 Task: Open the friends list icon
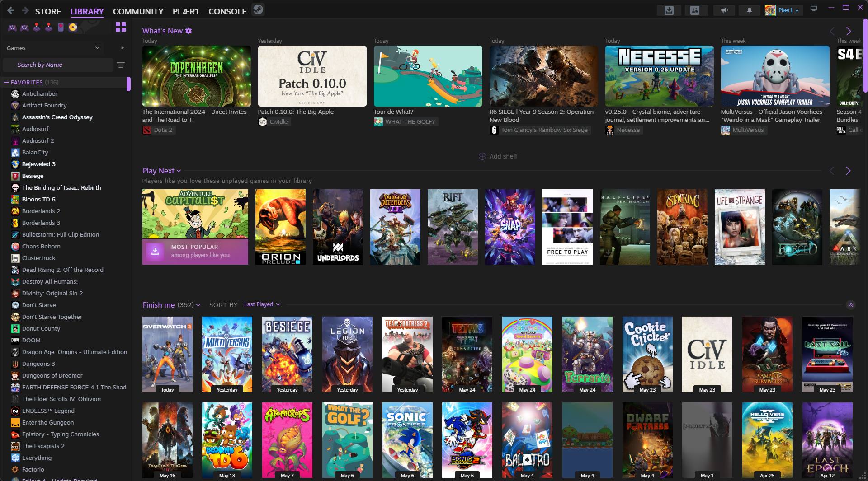(695, 10)
